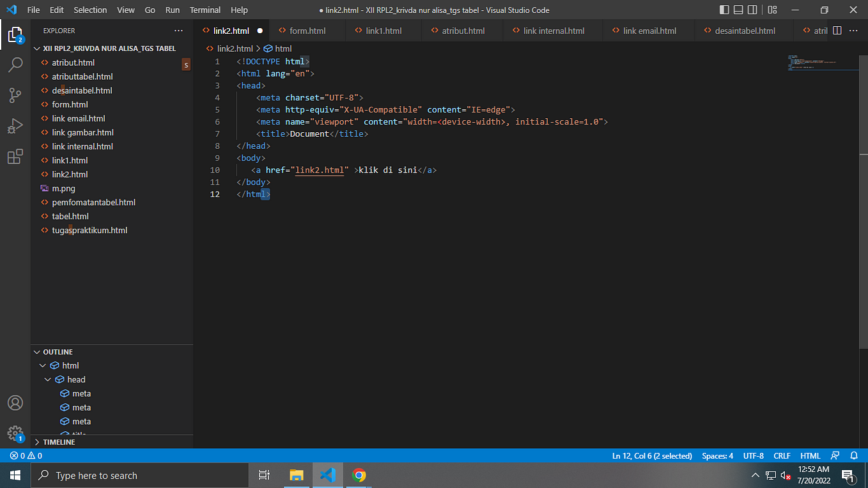
Task: Open the File menu
Action: [x=33, y=10]
